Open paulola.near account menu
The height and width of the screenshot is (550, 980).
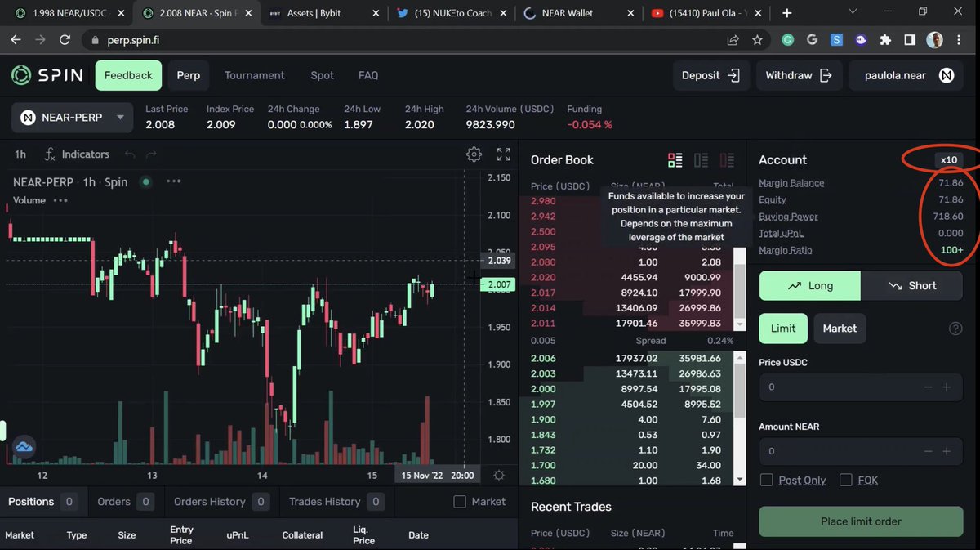coord(906,75)
